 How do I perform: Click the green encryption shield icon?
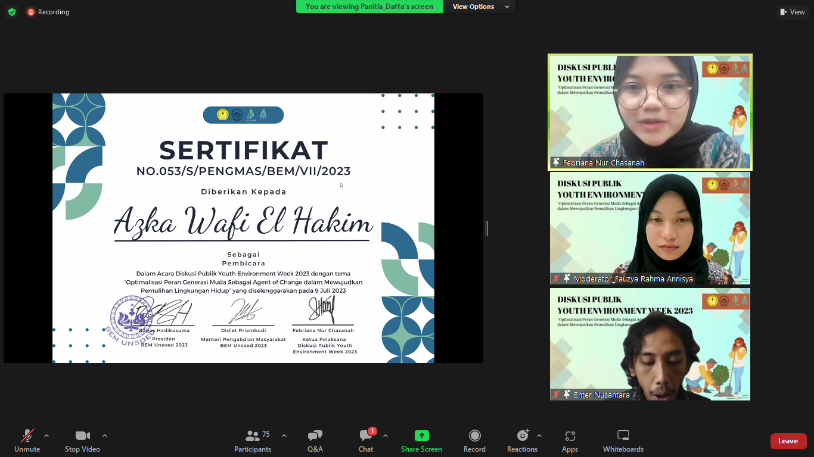pos(13,11)
